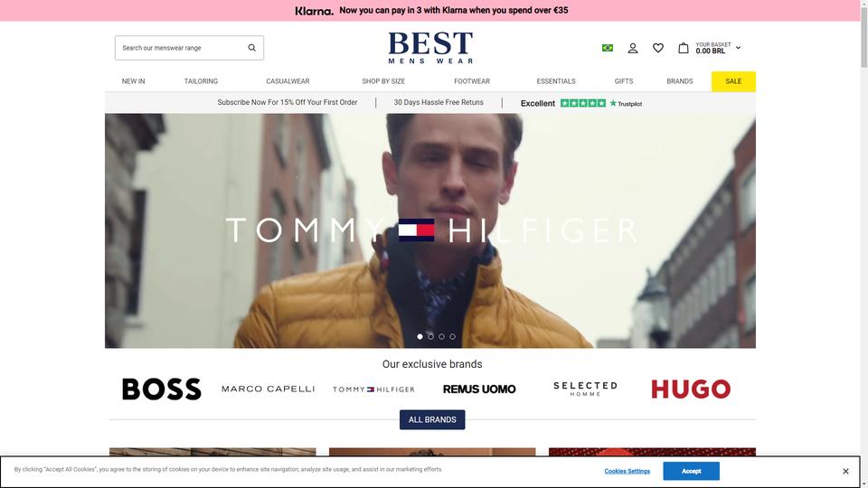
Task: Open the yellow Sale tab
Action: click(733, 81)
